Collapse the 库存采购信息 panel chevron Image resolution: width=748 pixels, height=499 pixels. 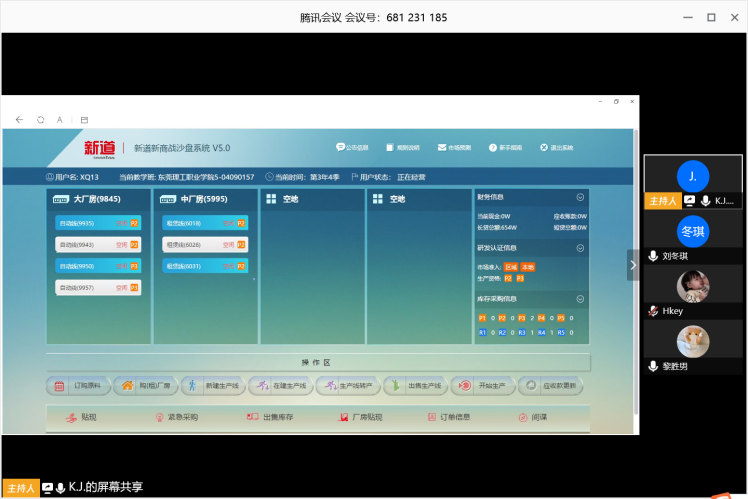(x=580, y=298)
